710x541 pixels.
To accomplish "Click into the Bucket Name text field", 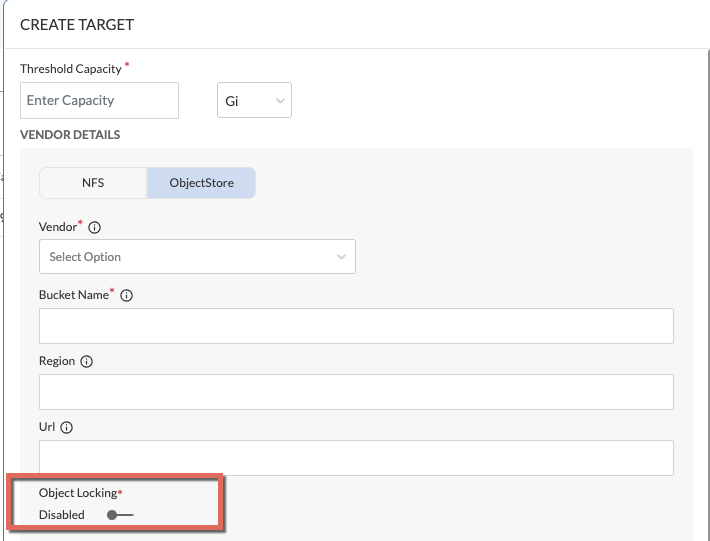I will 356,326.
